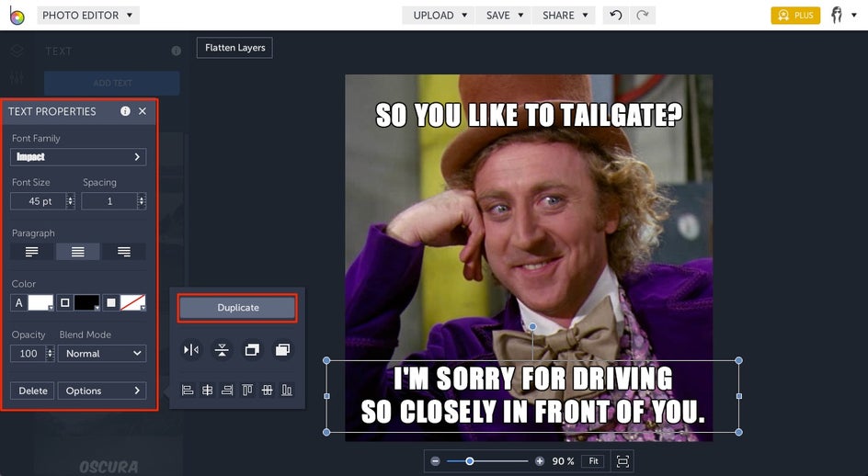Zoom in with the plus icon

coord(540,461)
